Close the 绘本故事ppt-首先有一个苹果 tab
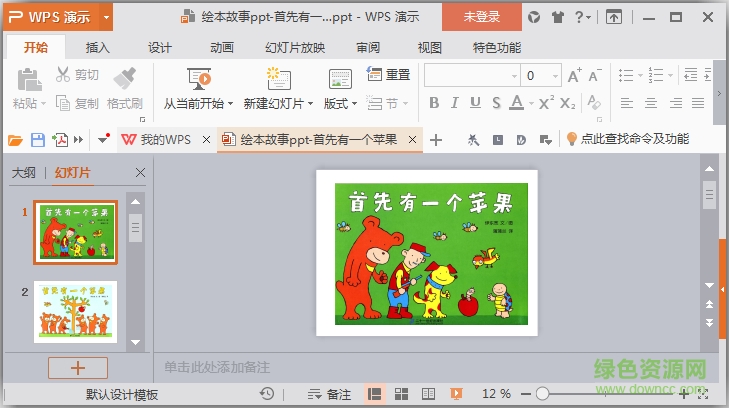This screenshot has width=729, height=408. click(x=412, y=139)
